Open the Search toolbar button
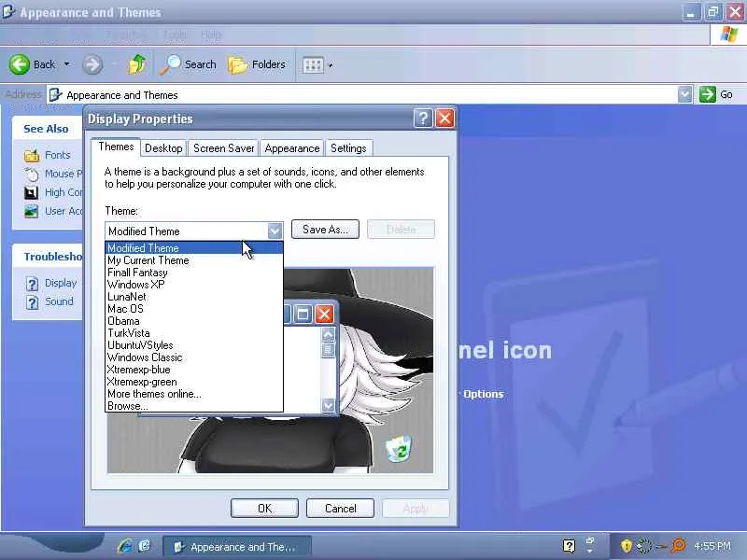Image resolution: width=747 pixels, height=560 pixels. click(189, 64)
